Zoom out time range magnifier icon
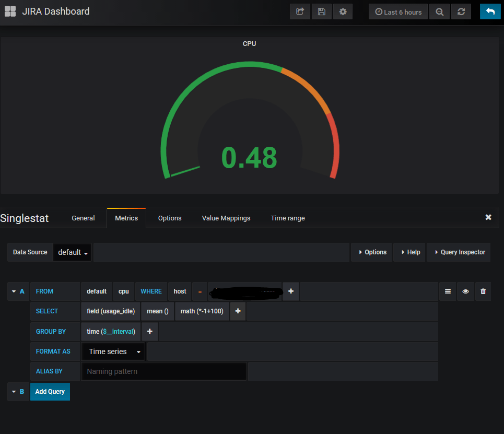504x434 pixels. (x=440, y=11)
